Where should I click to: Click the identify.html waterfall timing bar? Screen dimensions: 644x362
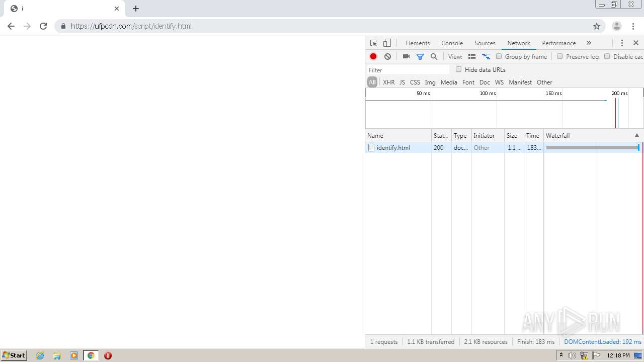pyautogui.click(x=593, y=148)
